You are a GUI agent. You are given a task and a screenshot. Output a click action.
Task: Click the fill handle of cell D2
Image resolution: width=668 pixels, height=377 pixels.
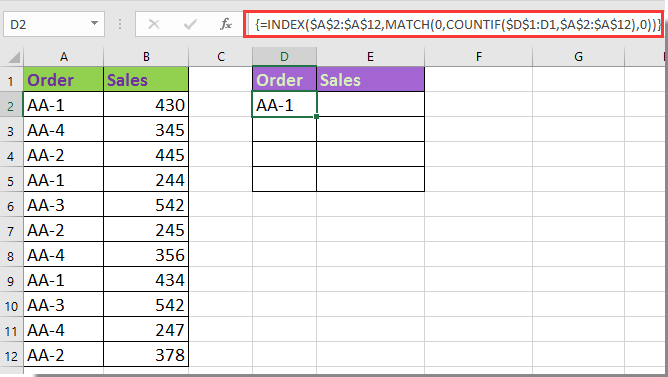click(x=317, y=116)
